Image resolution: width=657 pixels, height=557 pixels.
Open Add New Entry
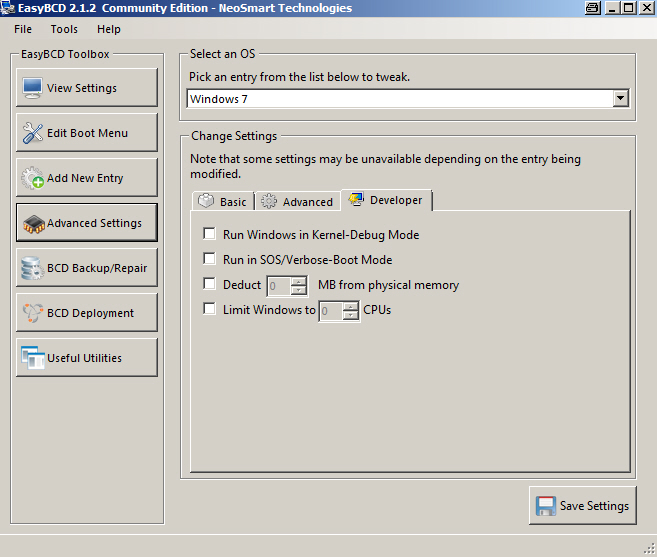pos(87,178)
